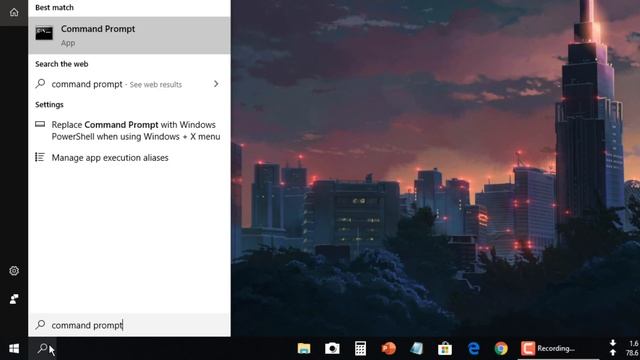Click the keyboard icon beside Replace Command Prompt
Image resolution: width=640 pixels, height=360 pixels.
tap(40, 124)
